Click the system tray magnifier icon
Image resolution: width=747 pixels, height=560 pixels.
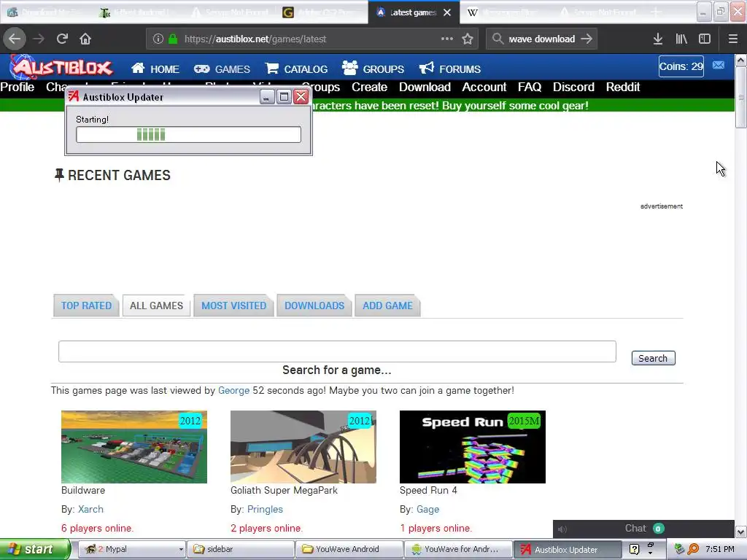693,549
